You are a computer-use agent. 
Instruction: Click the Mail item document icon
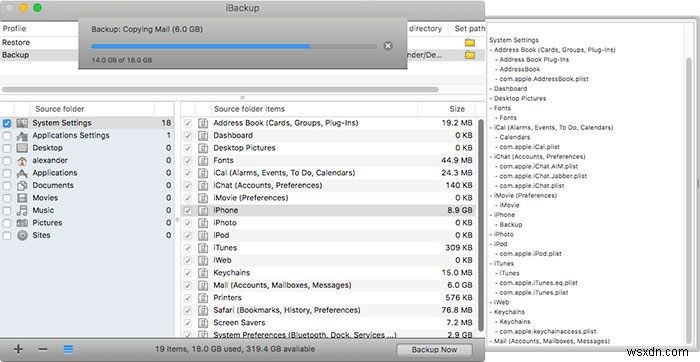pyautogui.click(x=203, y=286)
